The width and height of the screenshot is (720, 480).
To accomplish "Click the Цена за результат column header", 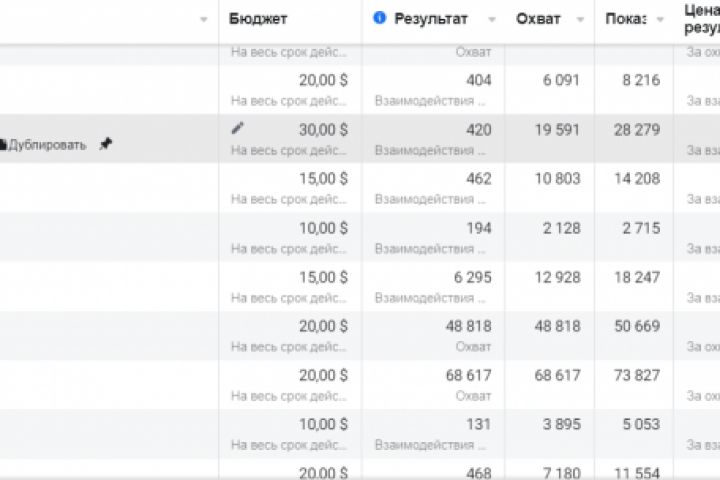I will pyautogui.click(x=701, y=19).
